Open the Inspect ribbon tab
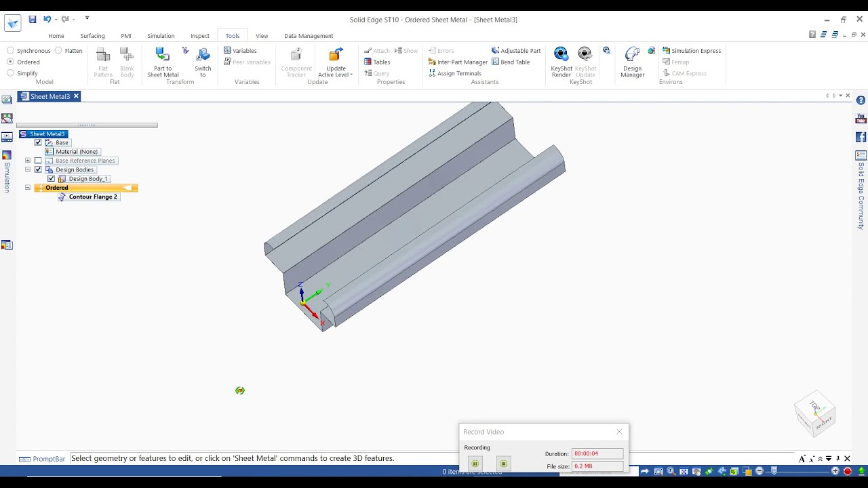Image resolution: width=868 pixels, height=488 pixels. click(200, 36)
